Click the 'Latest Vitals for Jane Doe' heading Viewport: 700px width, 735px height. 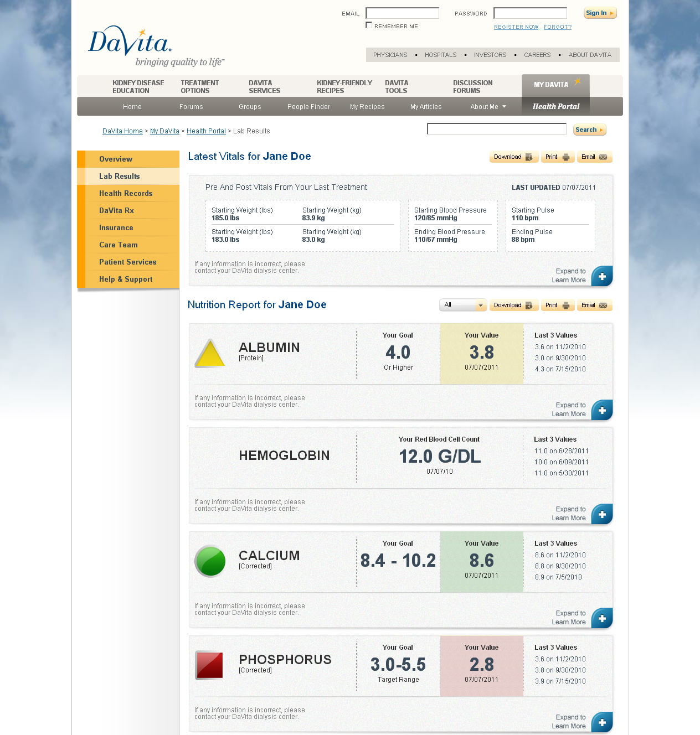click(249, 157)
